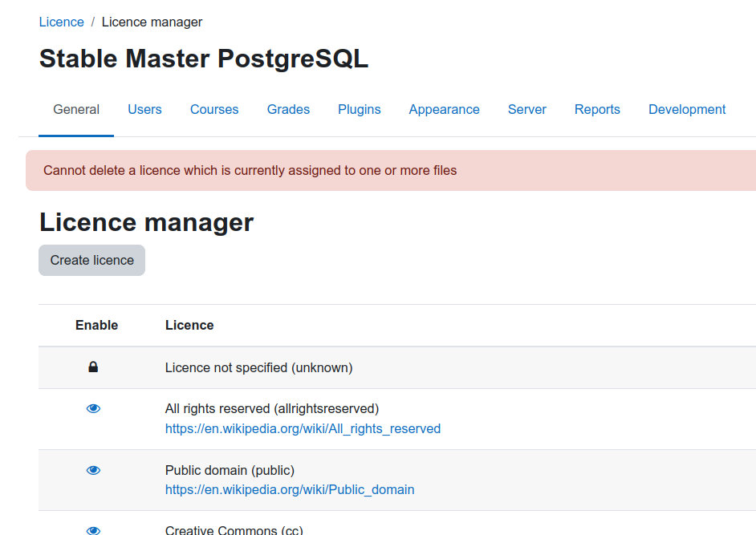Select the General tab
Screen dimensions: 756x535
pos(76,109)
